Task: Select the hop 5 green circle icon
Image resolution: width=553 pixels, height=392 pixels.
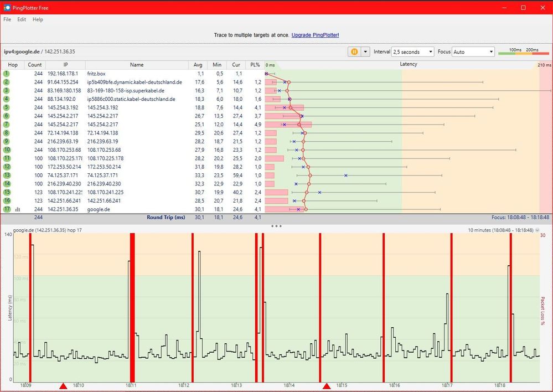Action: [7, 107]
